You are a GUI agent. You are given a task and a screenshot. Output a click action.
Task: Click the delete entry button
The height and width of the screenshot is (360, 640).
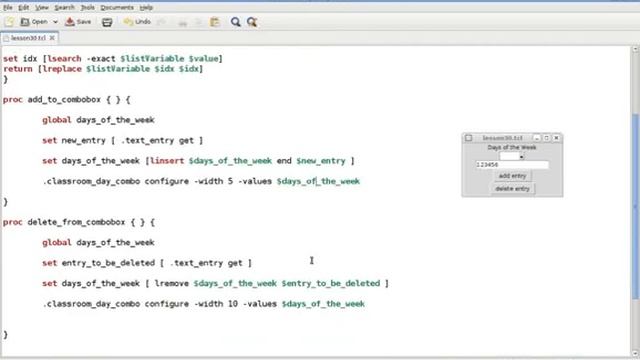point(512,189)
